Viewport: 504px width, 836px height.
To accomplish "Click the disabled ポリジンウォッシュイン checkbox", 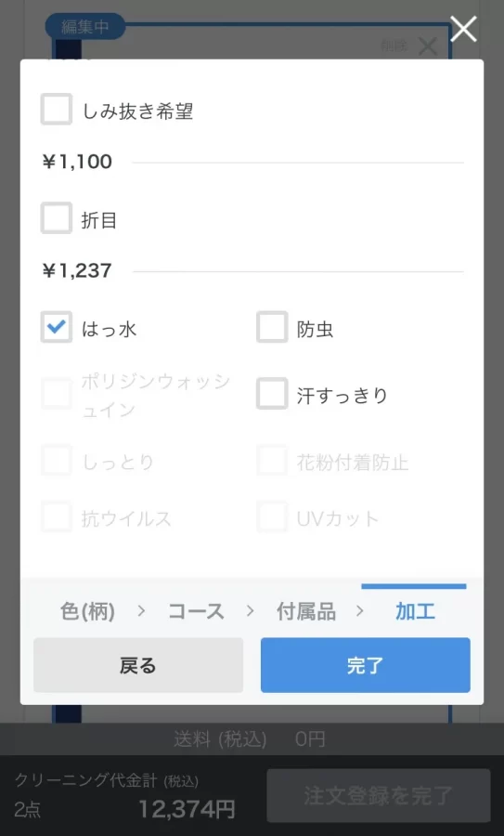I will (x=56, y=394).
